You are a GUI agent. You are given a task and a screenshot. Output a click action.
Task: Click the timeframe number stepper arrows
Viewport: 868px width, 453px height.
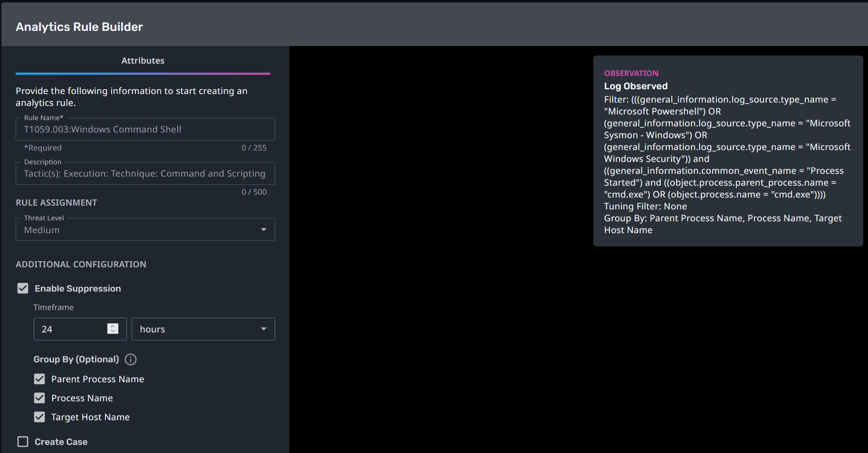click(113, 329)
